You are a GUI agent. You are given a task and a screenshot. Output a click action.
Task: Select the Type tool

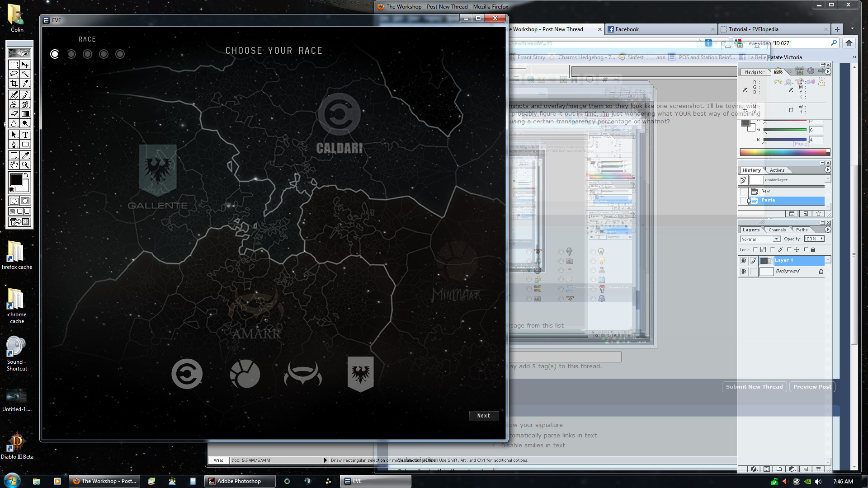tap(25, 135)
